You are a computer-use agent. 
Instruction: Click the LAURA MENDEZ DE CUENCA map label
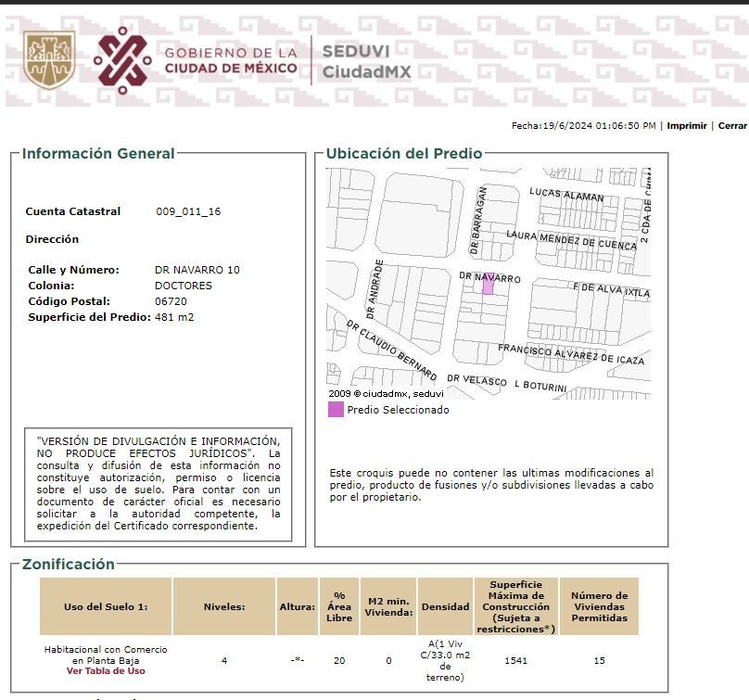point(571,240)
